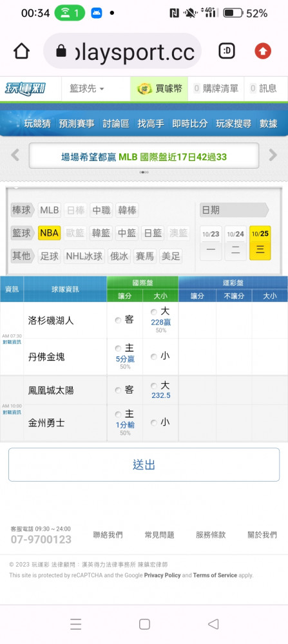Select the 足球 category tab
This screenshot has height=644, width=288.
click(50, 256)
